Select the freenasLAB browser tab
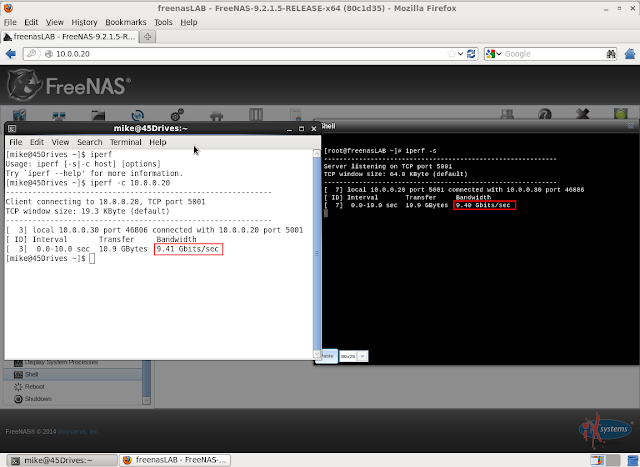Viewport: 640px width, 467px height. point(69,37)
